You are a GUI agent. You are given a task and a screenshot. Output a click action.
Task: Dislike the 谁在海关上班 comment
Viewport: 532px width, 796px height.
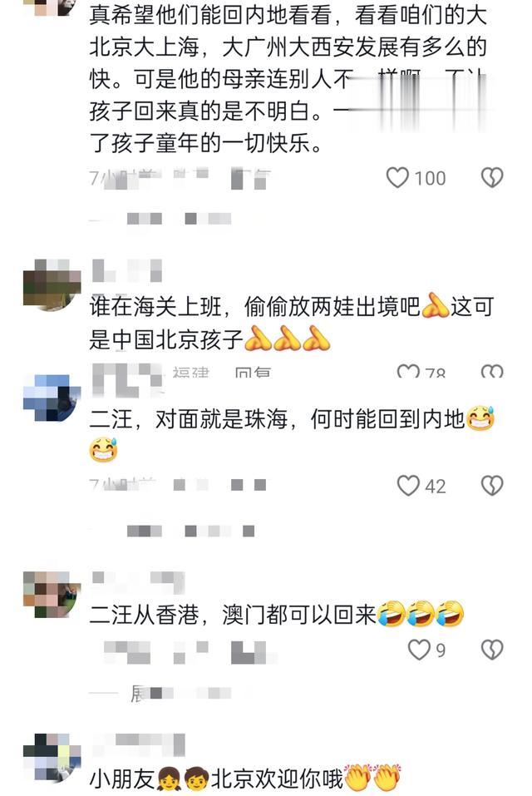491,371
